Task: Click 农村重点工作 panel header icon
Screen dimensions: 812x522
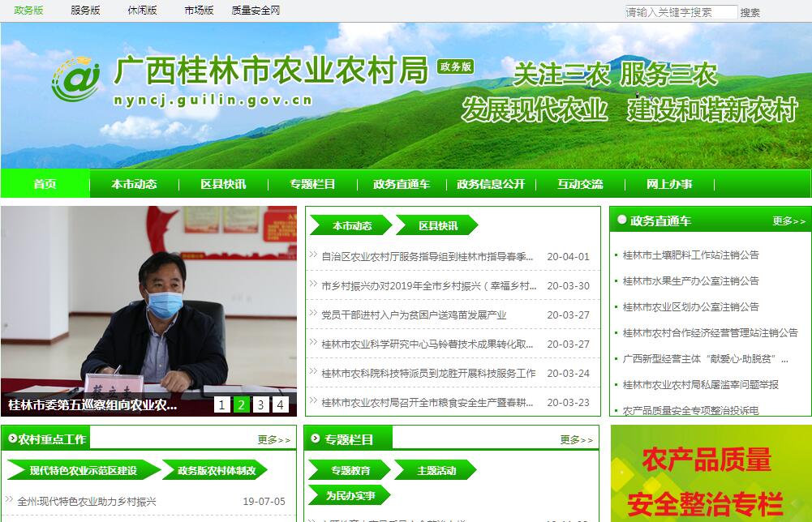Action: click(12, 439)
